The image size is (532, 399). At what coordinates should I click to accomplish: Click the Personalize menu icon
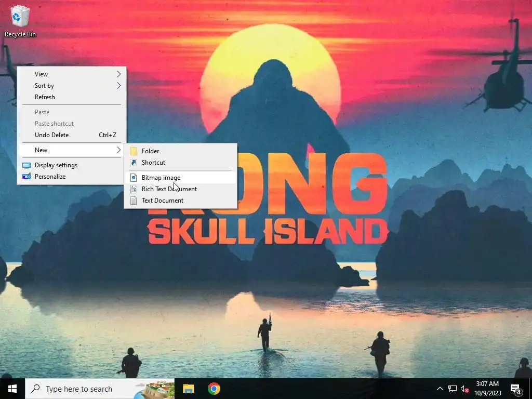(x=26, y=177)
